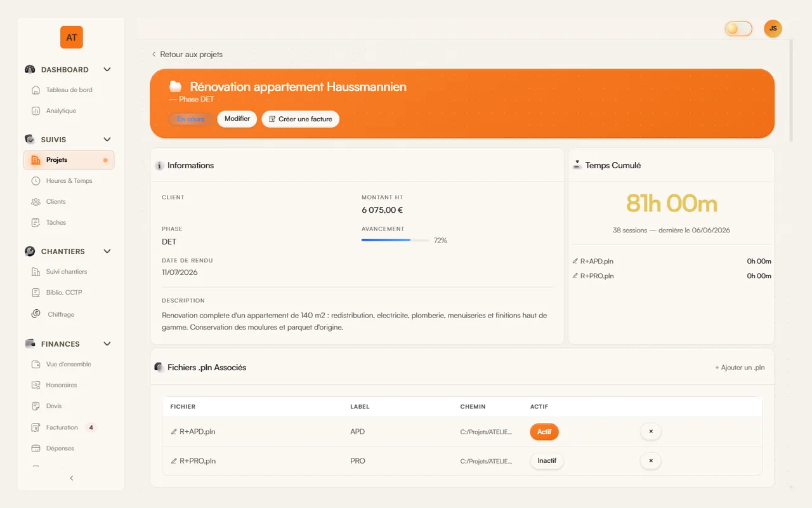
Task: Click Ajouter un .pln link
Action: 740,368
